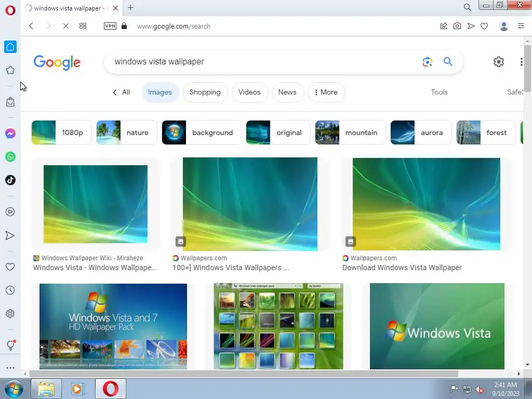Filter images by nature chip
This screenshot has height=399, width=532.
pyautogui.click(x=127, y=132)
